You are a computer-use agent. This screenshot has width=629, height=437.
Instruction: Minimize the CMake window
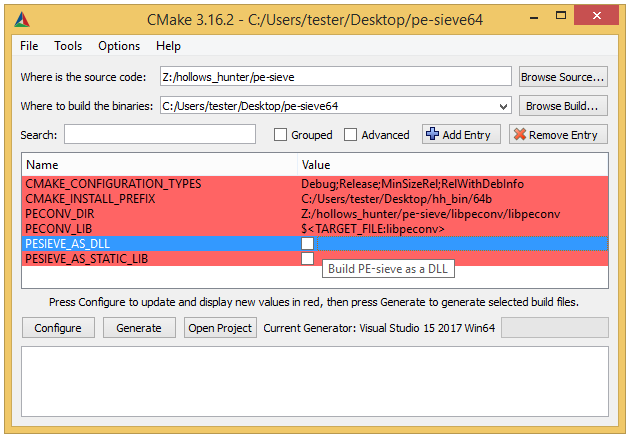pos(534,17)
